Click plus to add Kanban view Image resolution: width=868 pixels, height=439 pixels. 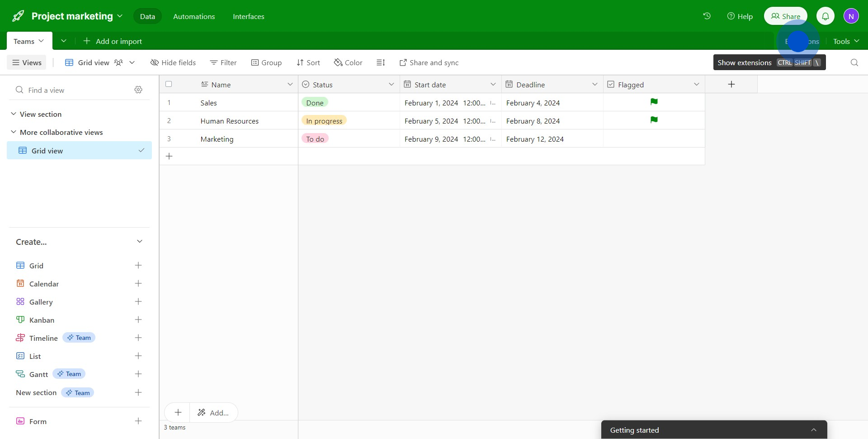point(138,320)
